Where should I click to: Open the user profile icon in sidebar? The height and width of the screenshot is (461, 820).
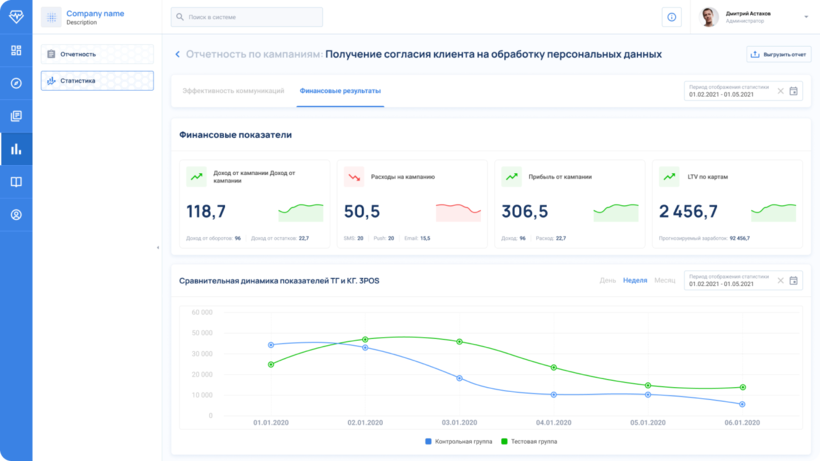(16, 215)
